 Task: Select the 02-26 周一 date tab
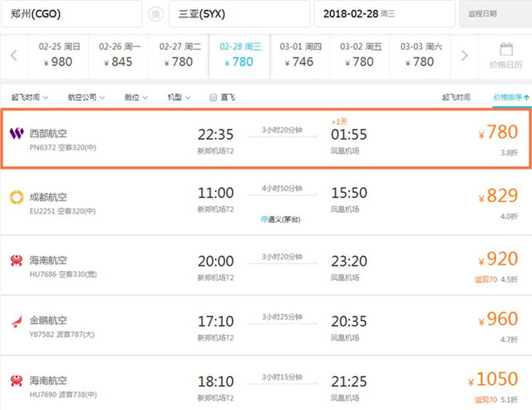(119, 56)
